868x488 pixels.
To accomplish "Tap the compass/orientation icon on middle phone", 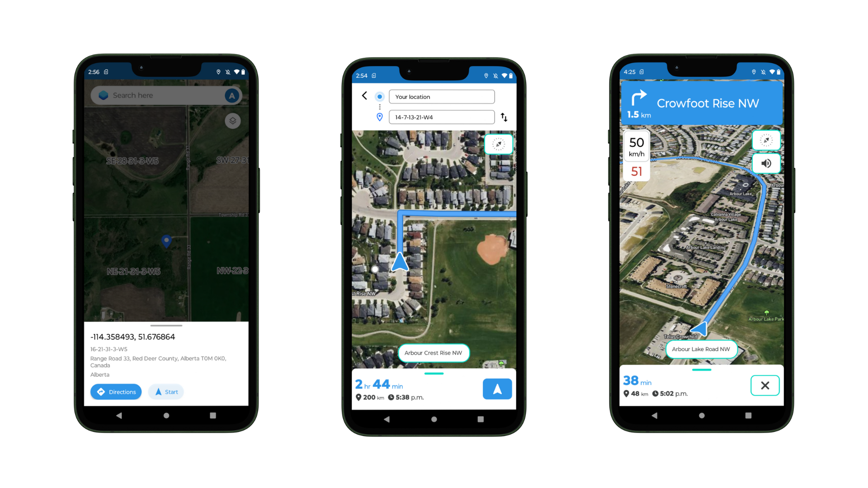I will coord(497,144).
